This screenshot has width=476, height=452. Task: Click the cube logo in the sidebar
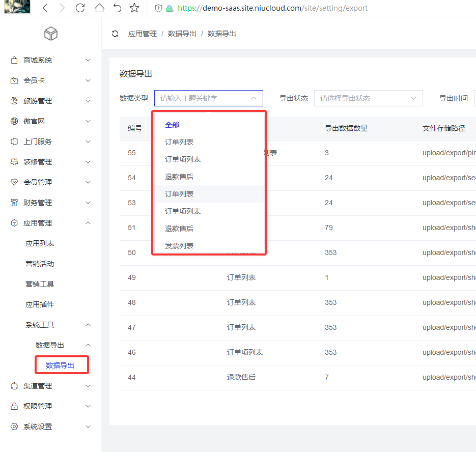[x=51, y=34]
